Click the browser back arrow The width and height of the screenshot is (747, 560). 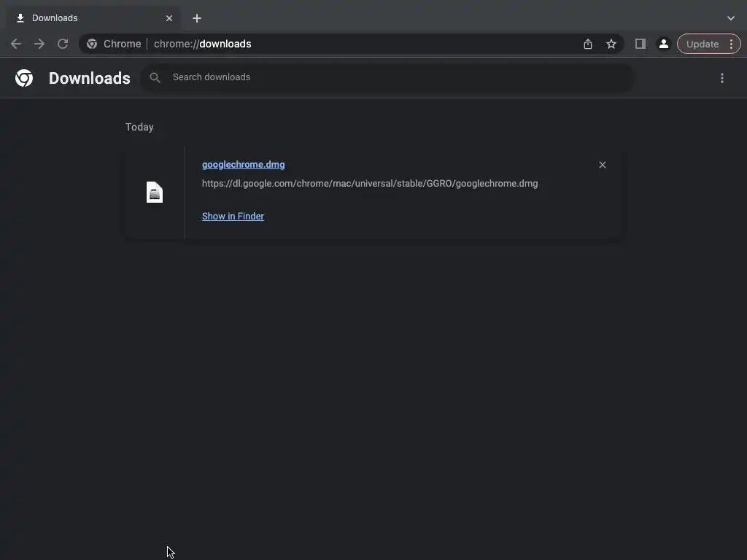[16, 44]
